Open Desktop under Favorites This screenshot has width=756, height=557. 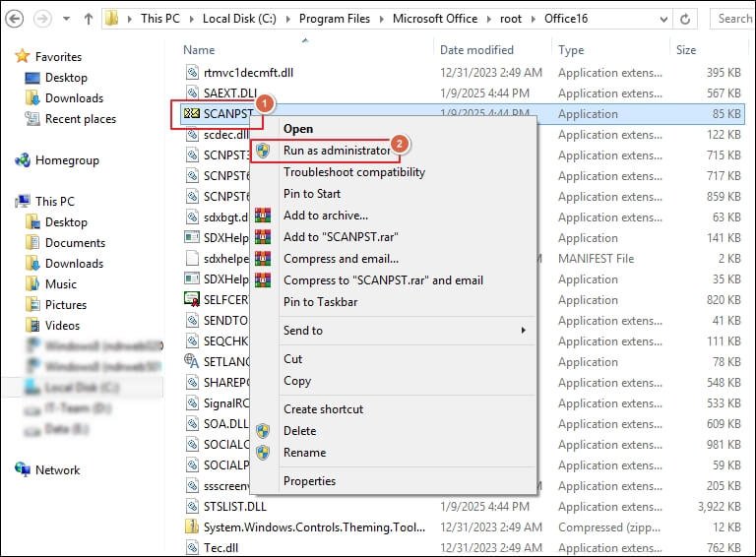tap(66, 78)
